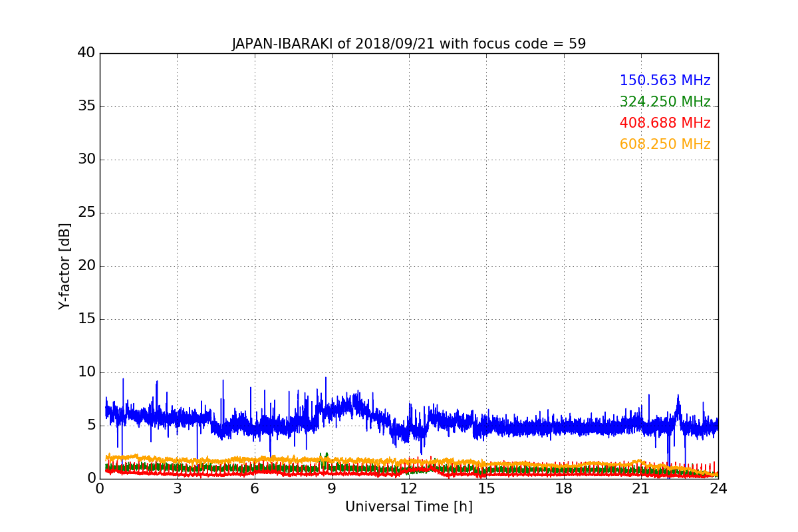The width and height of the screenshot is (798, 532).
Task: Click the x-axis tick label 12
Action: 409,489
